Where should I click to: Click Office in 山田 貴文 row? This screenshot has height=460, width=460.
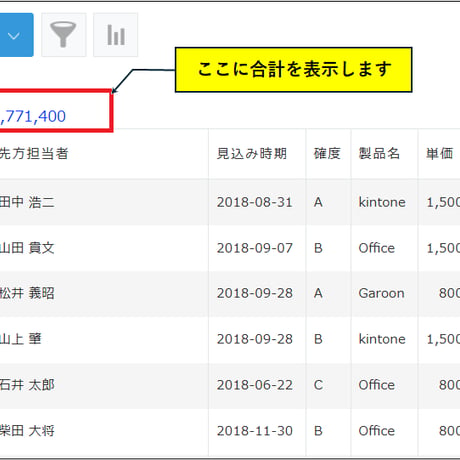pos(377,248)
